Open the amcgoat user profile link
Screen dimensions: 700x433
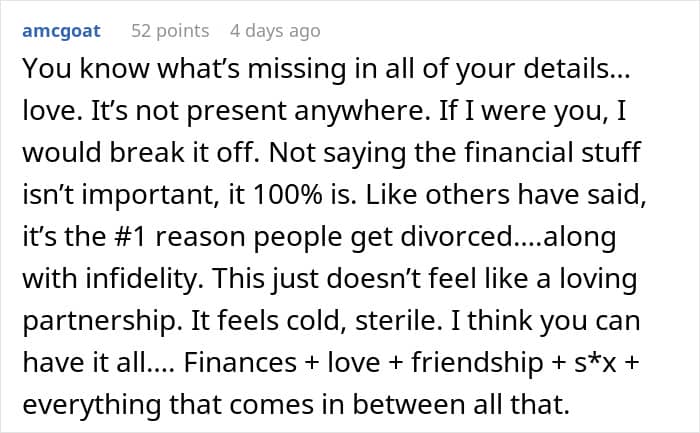point(62,31)
